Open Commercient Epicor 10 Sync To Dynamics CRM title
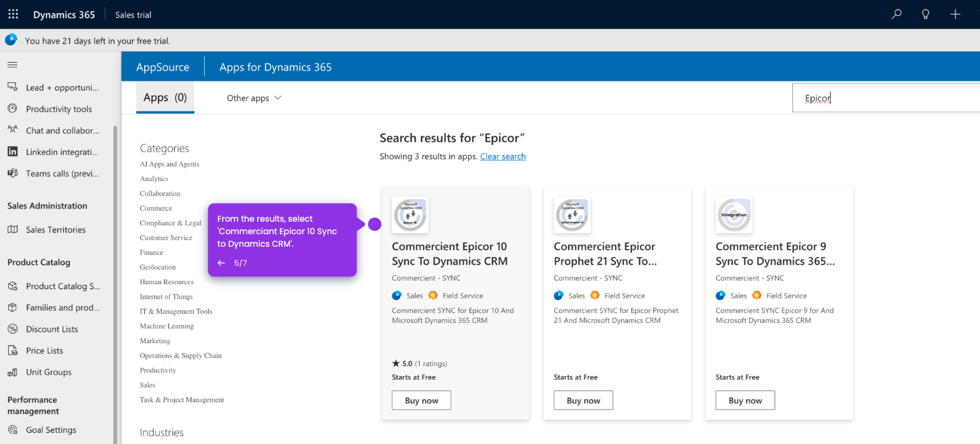This screenshot has height=444, width=980. 450,254
